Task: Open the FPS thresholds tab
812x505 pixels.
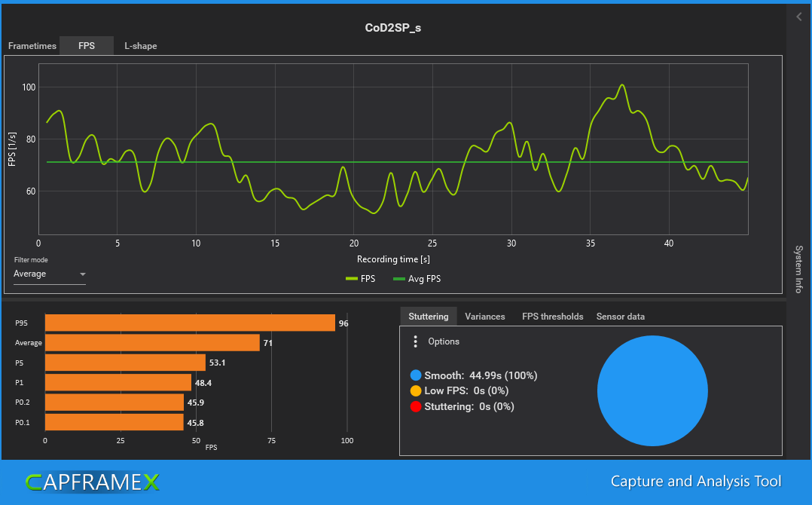Action: (553, 317)
